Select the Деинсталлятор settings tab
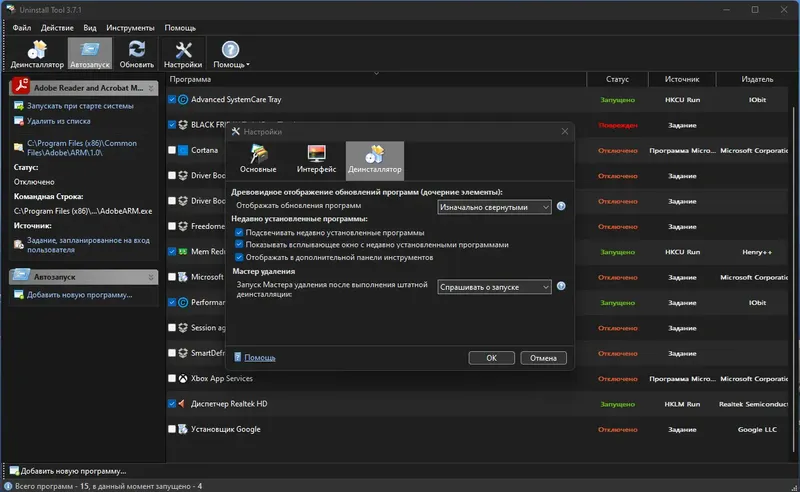 (x=374, y=161)
